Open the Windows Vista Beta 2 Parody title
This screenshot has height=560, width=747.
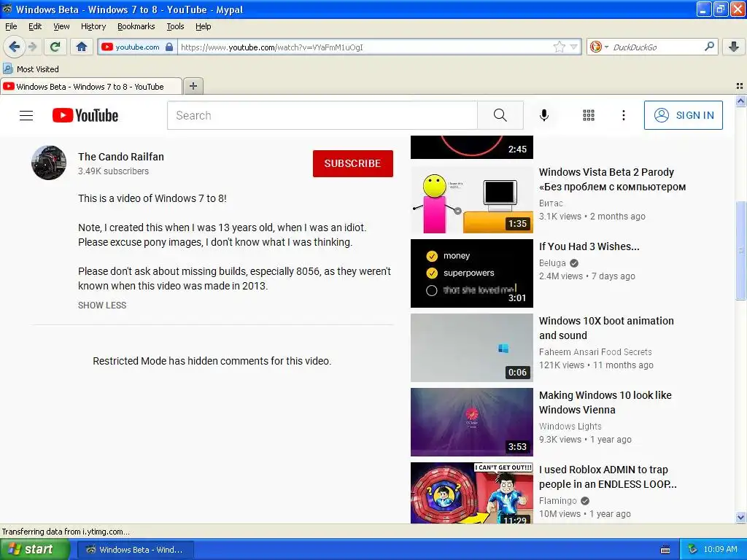(x=612, y=179)
